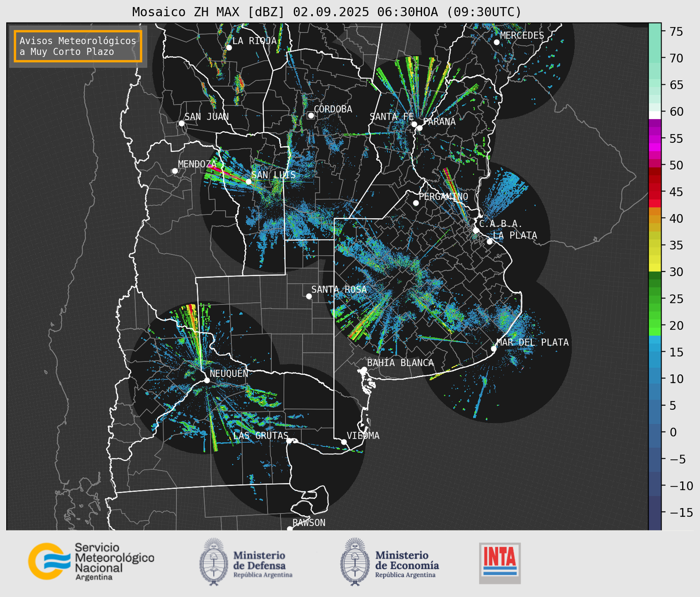
Task: Click the INTA logo
Action: 500,563
